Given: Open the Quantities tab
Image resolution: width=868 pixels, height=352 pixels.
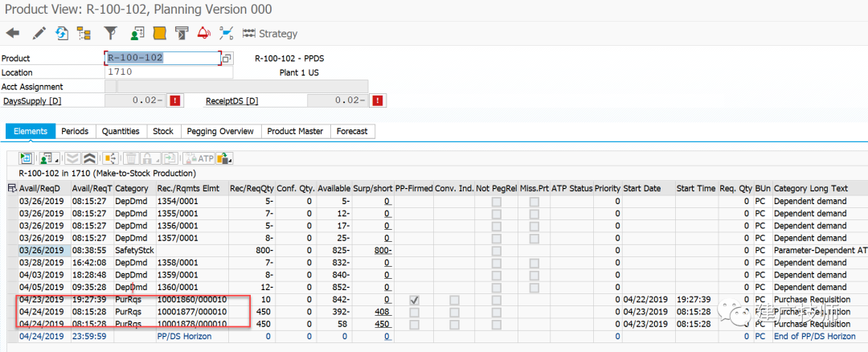Looking at the screenshot, I should [x=121, y=131].
